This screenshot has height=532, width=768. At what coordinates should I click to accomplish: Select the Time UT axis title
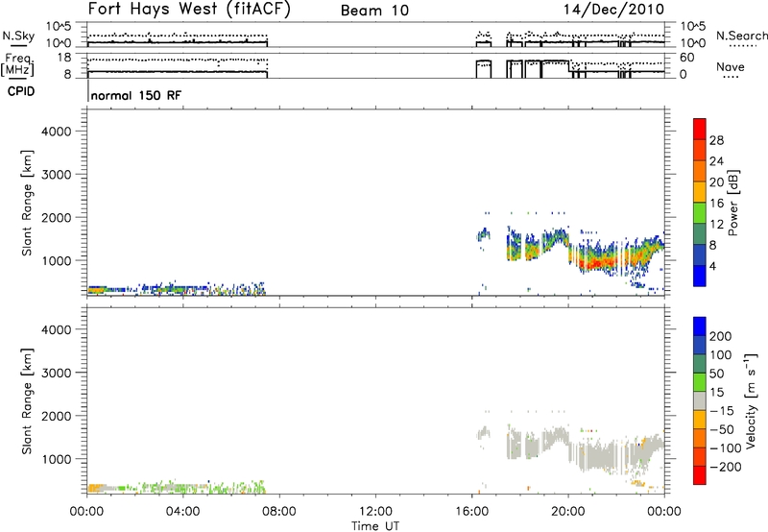[x=375, y=525]
